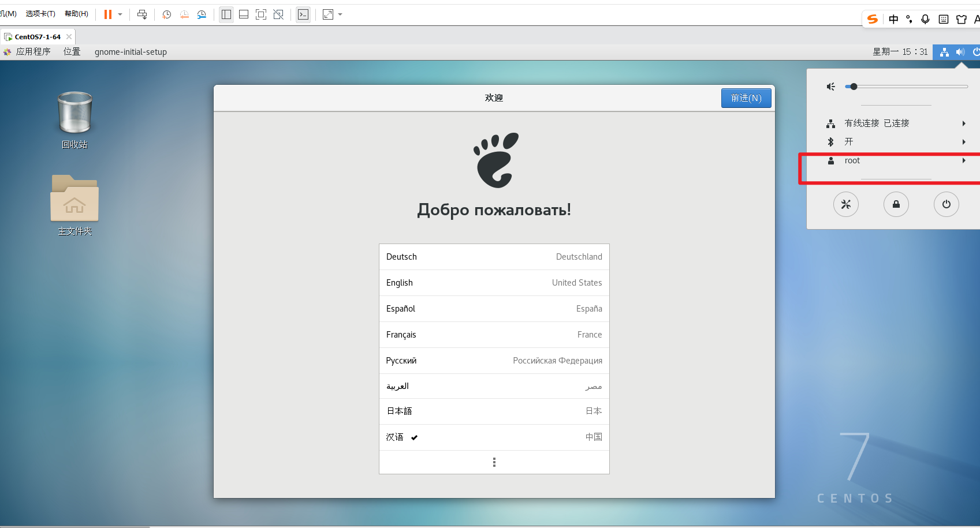Pause the virtual machine
The width and height of the screenshot is (980, 528).
(x=108, y=14)
